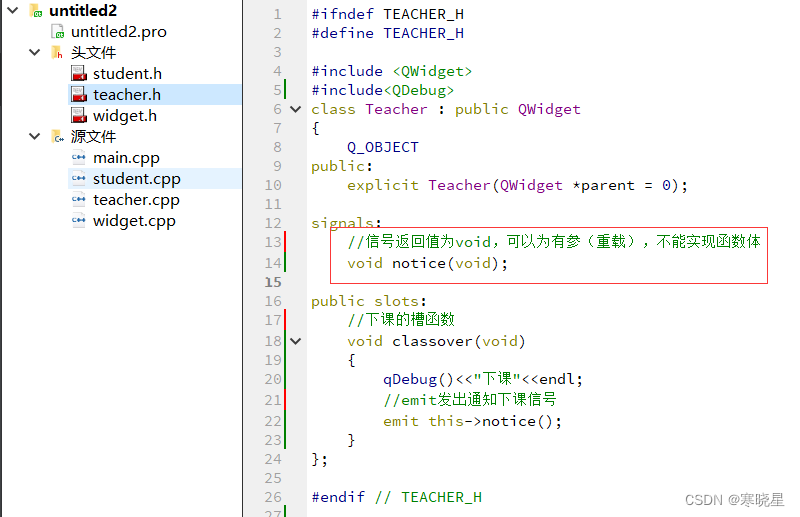The width and height of the screenshot is (800, 517).
Task: Click line number 10 in the gutter
Action: tap(273, 185)
